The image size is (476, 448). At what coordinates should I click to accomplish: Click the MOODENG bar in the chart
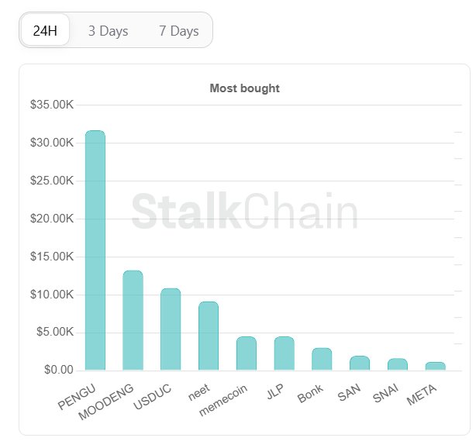click(133, 320)
